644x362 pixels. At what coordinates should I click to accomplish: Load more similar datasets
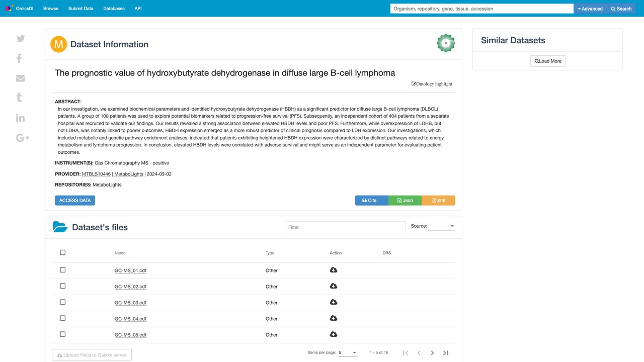(x=548, y=61)
